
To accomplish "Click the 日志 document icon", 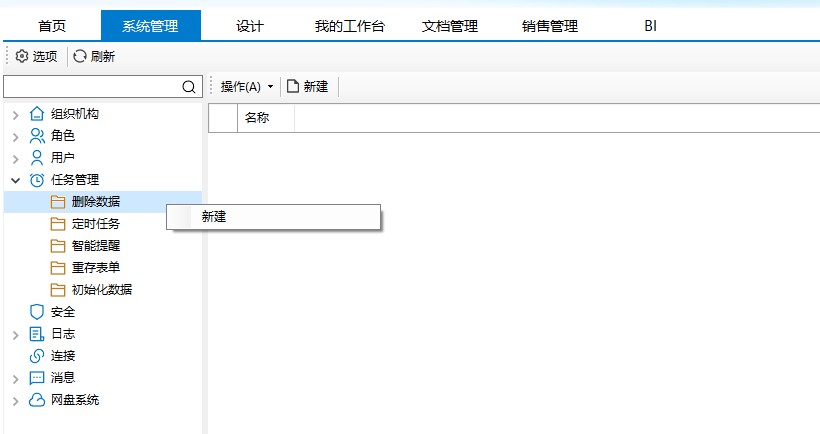I will [37, 334].
